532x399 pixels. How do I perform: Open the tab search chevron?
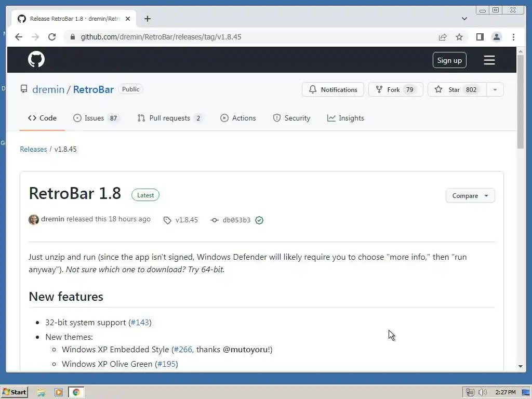point(464,19)
